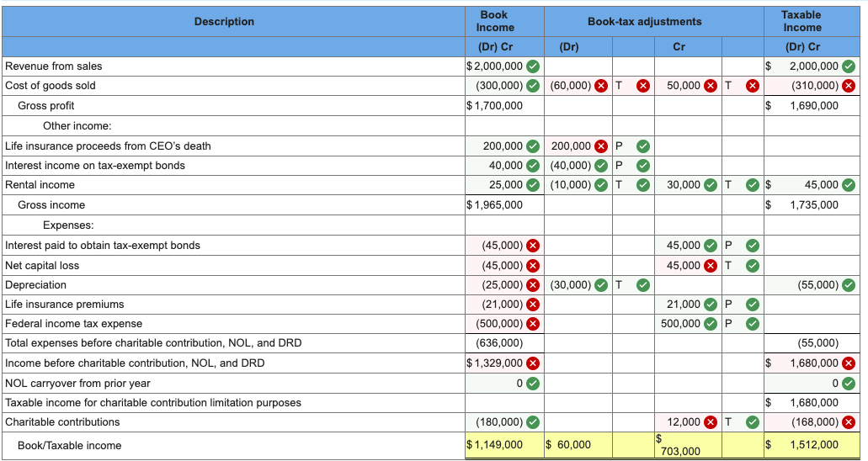Open the P dropdown for Life insurance proceeds
868x461 pixels.
point(633,146)
